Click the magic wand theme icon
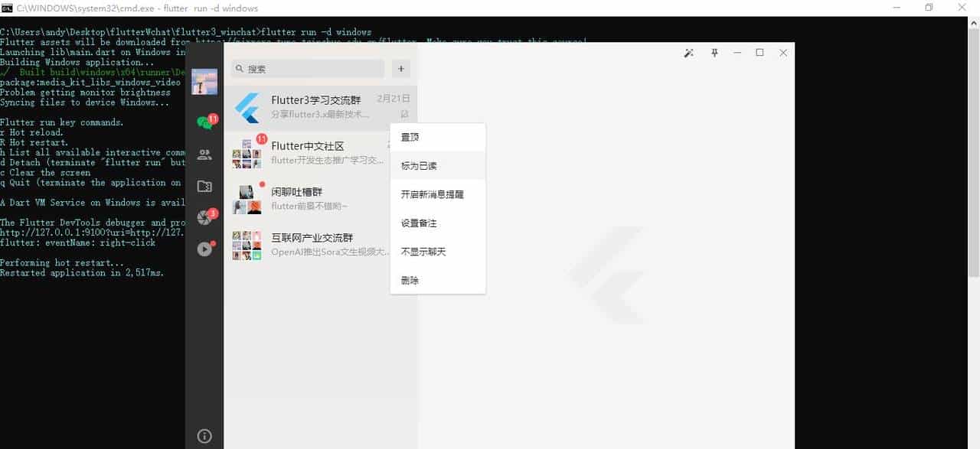The width and height of the screenshot is (980, 449). [688, 53]
